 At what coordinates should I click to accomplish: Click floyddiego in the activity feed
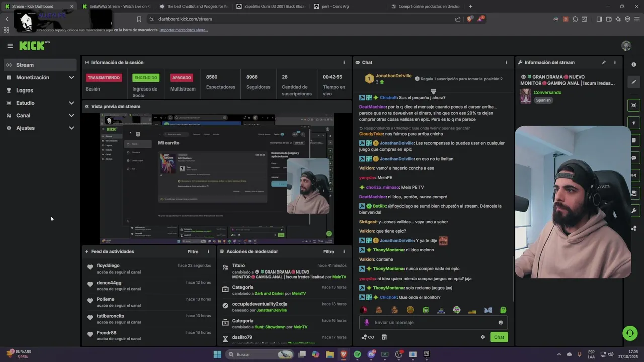coord(108,266)
